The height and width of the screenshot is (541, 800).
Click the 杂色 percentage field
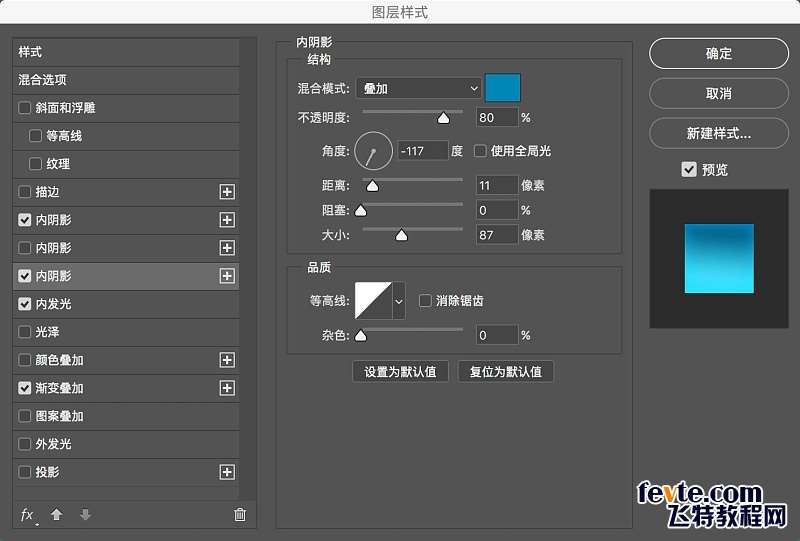(x=497, y=335)
